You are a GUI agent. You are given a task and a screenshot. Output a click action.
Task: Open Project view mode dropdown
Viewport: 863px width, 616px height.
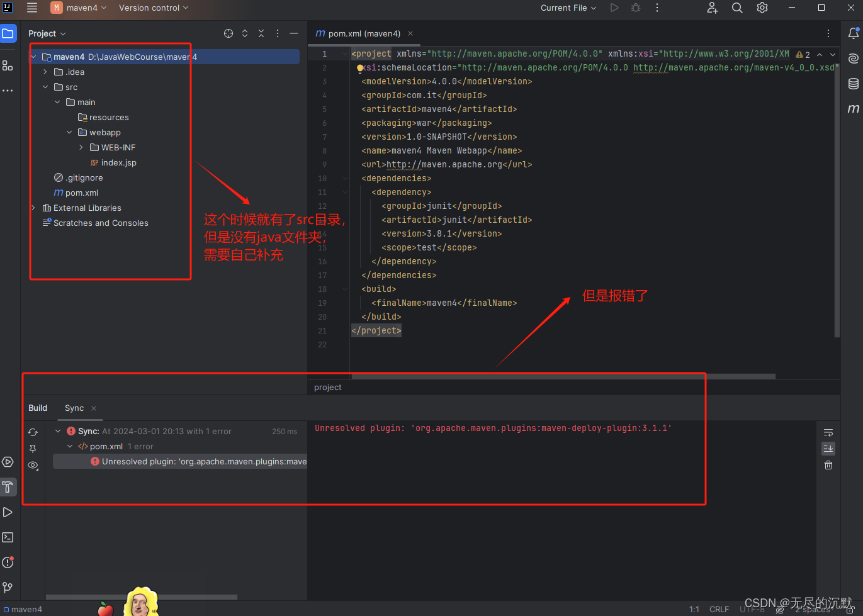coord(47,33)
